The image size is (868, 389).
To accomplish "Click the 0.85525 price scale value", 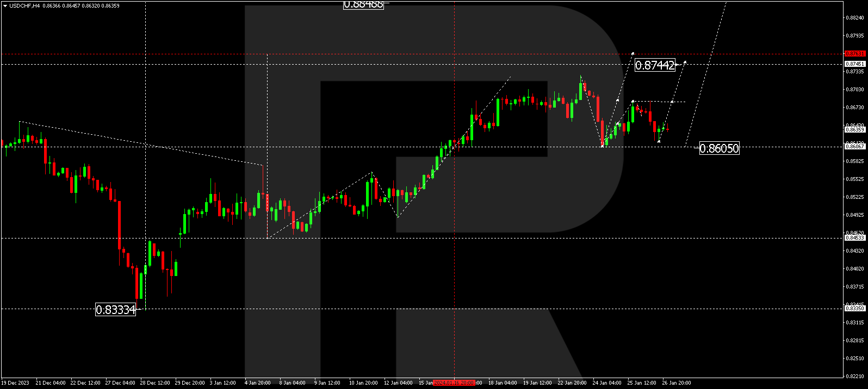I will [855, 179].
